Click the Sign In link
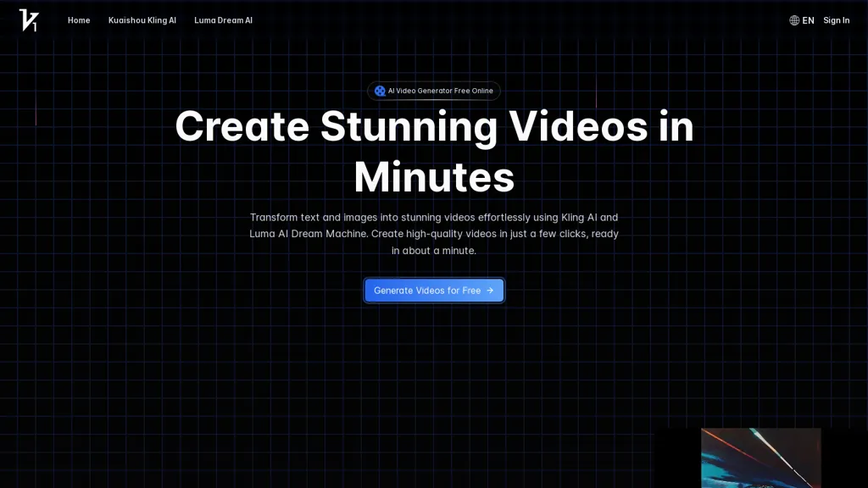Image resolution: width=868 pixels, height=488 pixels. click(836, 19)
